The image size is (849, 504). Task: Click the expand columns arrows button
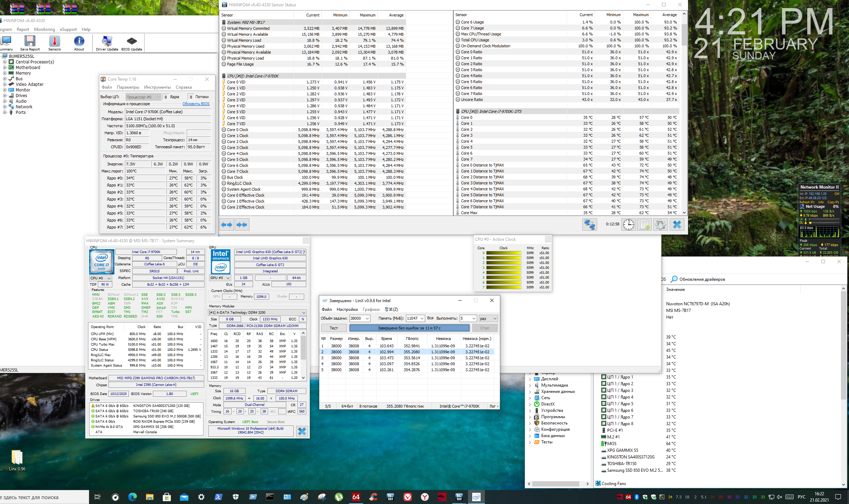pos(227,225)
